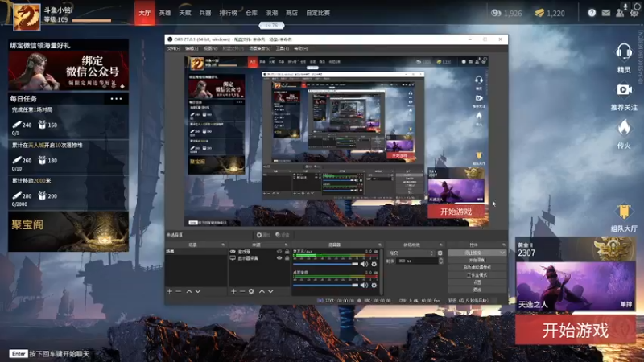Open 桌面音频 audio settings gear
Screen dimensions: 644x362
coord(374,286)
